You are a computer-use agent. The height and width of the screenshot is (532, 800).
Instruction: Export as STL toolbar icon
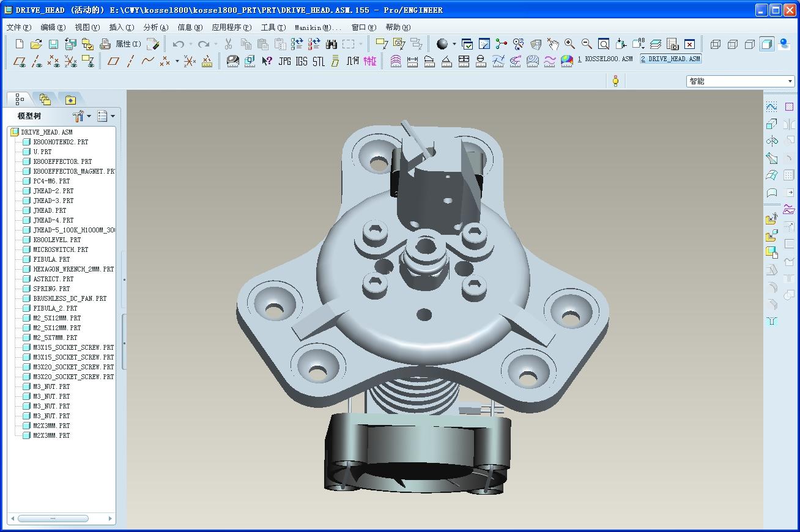tap(319, 61)
